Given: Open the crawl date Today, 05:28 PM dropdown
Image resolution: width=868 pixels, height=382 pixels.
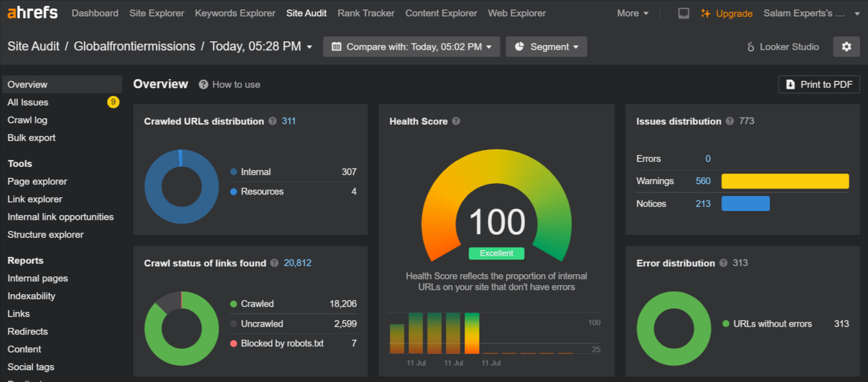Looking at the screenshot, I should pyautogui.click(x=261, y=47).
